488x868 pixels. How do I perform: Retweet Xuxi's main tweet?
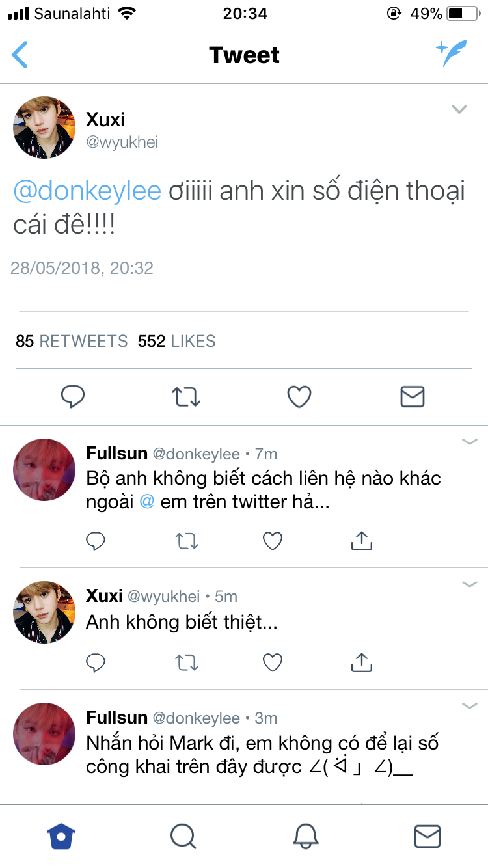186,396
